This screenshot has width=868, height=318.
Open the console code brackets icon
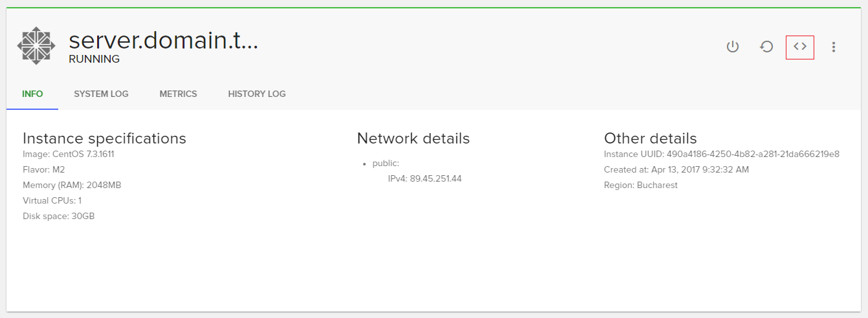pos(800,47)
